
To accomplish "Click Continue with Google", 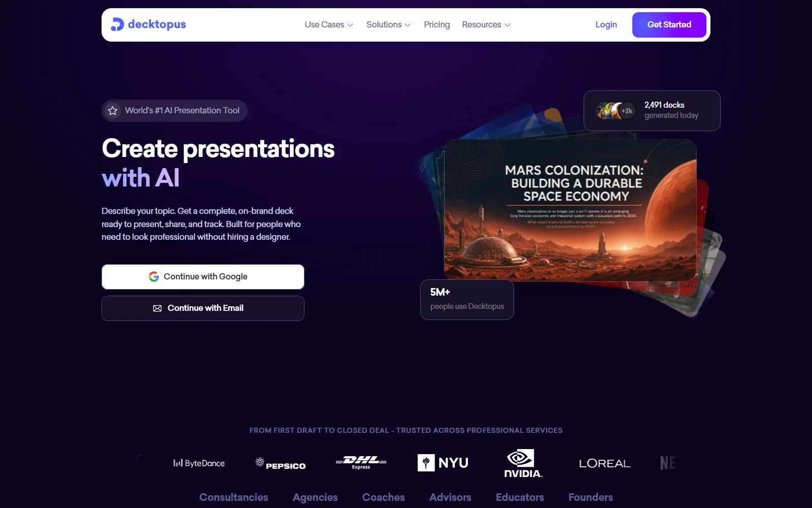I will (x=203, y=277).
